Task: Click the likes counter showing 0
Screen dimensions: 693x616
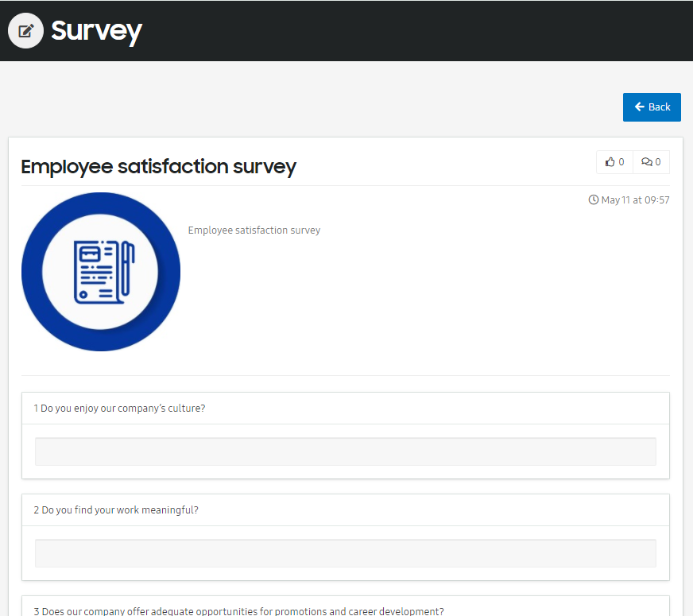Action: click(621, 161)
